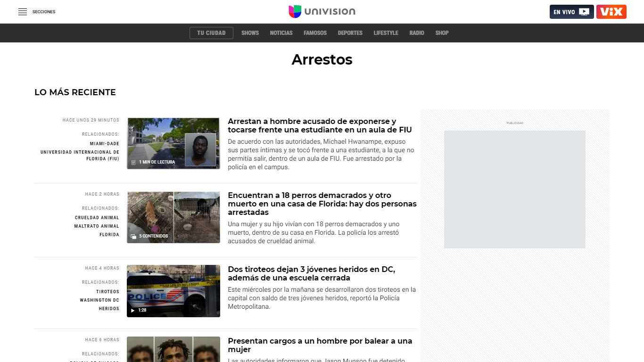Open headline about 18 emaciated dogs in Florida
This screenshot has width=644, height=362.
click(322, 204)
